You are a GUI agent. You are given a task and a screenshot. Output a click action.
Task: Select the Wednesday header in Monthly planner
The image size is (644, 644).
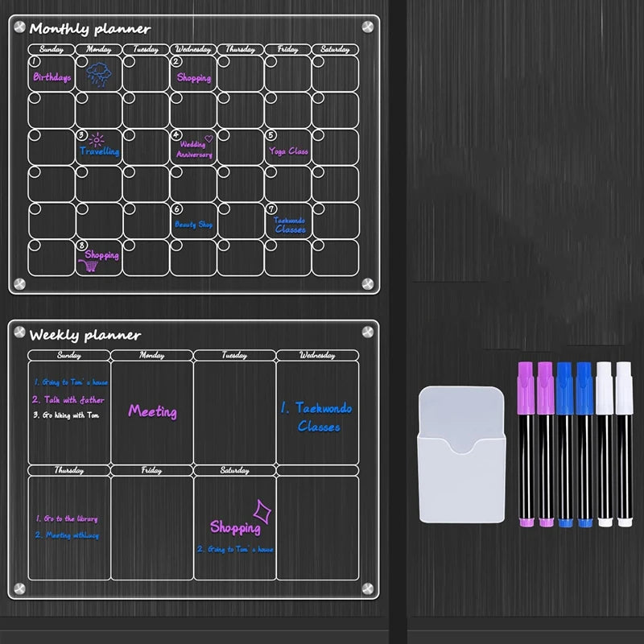pos(192,49)
